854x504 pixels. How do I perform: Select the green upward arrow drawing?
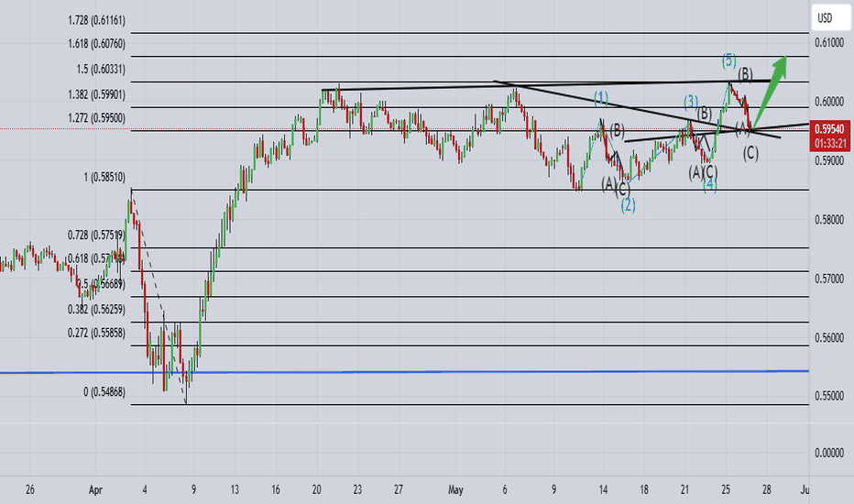click(771, 90)
